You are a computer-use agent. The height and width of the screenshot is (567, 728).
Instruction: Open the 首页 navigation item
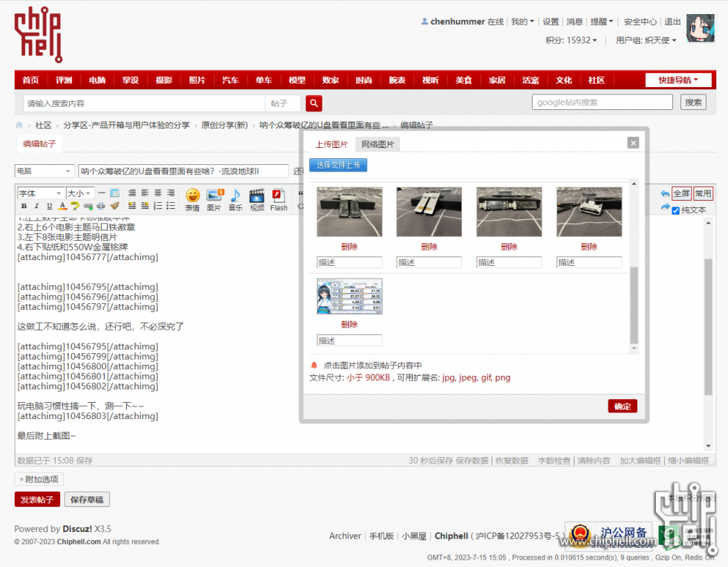pyautogui.click(x=30, y=80)
